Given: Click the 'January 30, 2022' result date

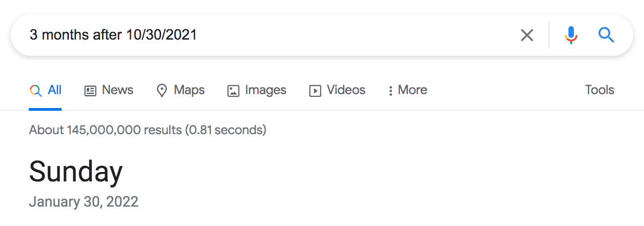Looking at the screenshot, I should tap(84, 202).
